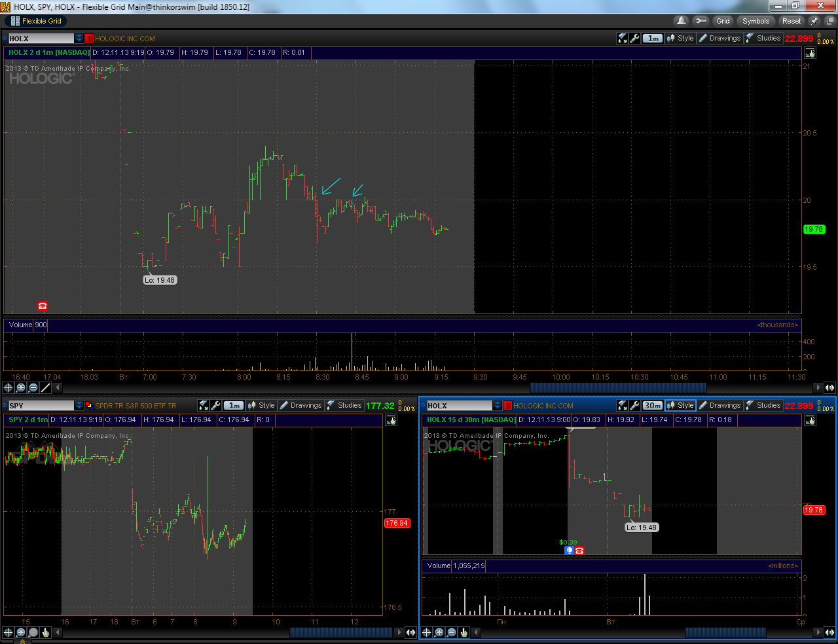Screen dimensions: 838x644
Task: Click the Reset button in header
Action: (x=791, y=21)
